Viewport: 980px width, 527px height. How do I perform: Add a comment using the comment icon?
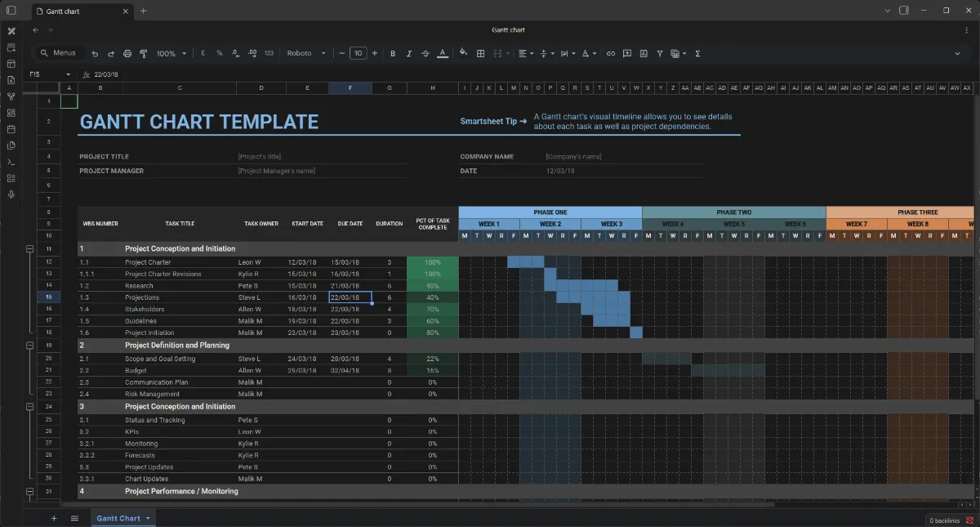click(x=627, y=53)
